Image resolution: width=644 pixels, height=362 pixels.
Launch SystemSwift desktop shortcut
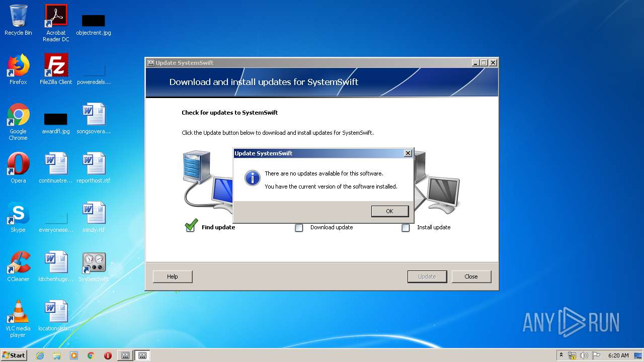click(94, 266)
